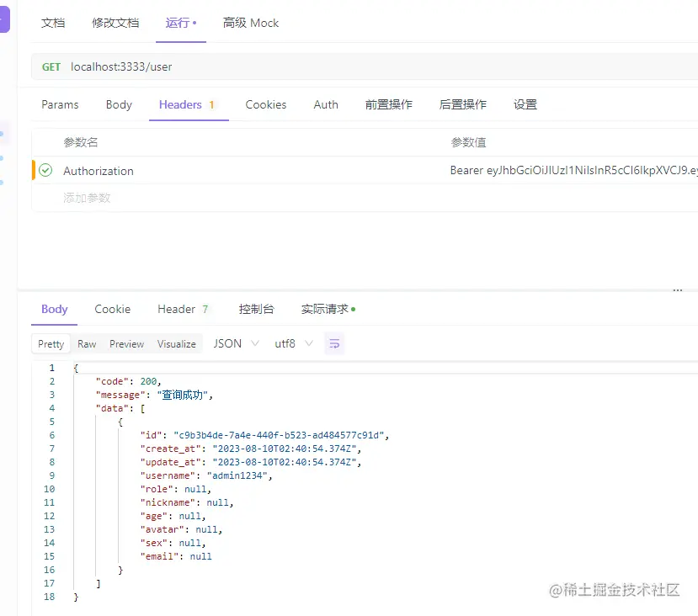Click the "sex": null line
The width and height of the screenshot is (698, 616).
pyautogui.click(x=173, y=543)
